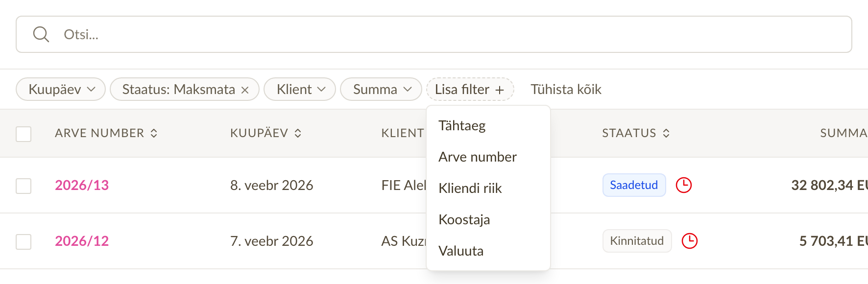Expand the Klient filter dropdown
Image resolution: width=868 pixels, height=284 pixels.
click(x=300, y=89)
